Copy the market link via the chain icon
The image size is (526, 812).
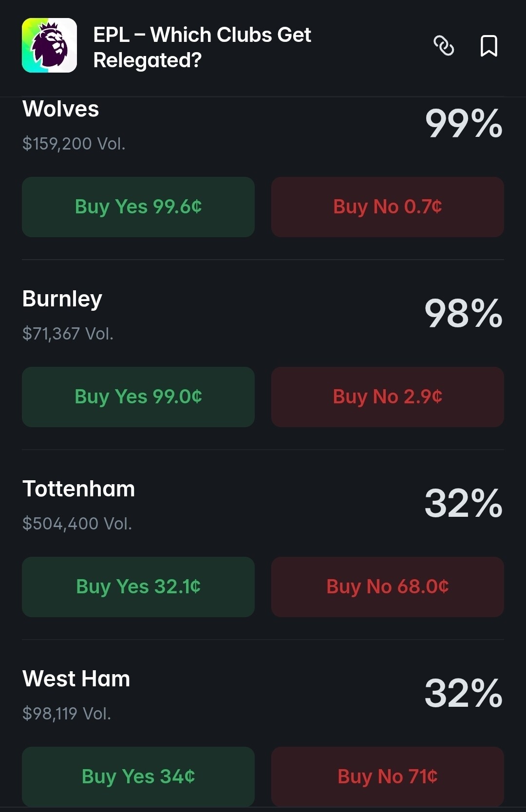pyautogui.click(x=444, y=46)
